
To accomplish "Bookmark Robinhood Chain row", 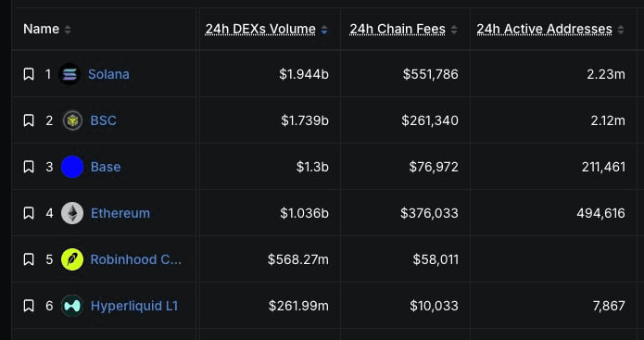I will tap(29, 260).
